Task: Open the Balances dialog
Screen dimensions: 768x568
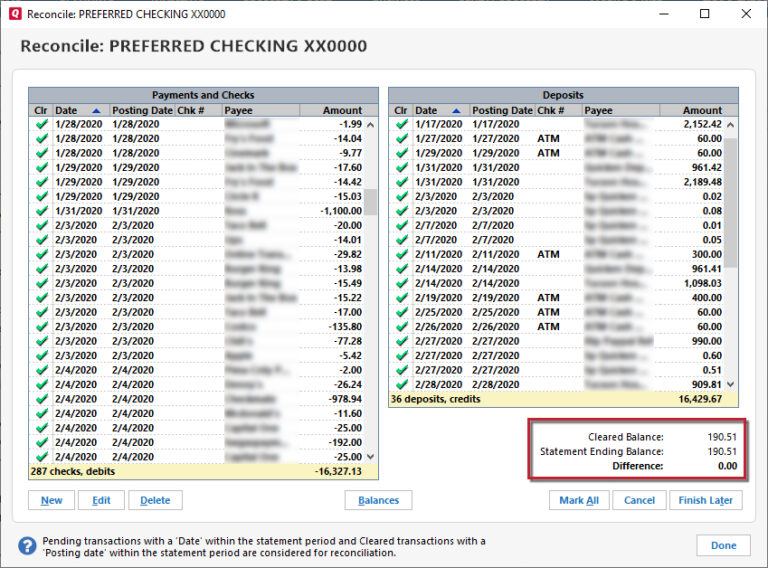Action: pyautogui.click(x=378, y=500)
